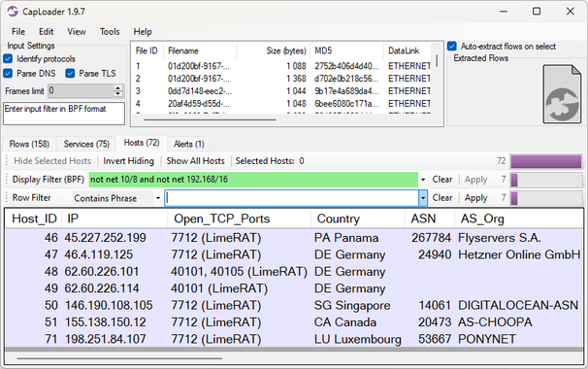Click the purple 72 hosts progress bar
This screenshot has height=369, width=588.
pos(545,161)
